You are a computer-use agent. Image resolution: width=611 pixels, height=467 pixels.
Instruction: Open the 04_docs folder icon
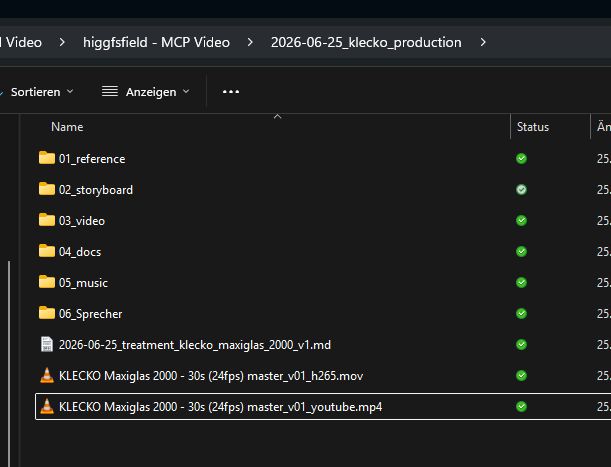point(47,251)
